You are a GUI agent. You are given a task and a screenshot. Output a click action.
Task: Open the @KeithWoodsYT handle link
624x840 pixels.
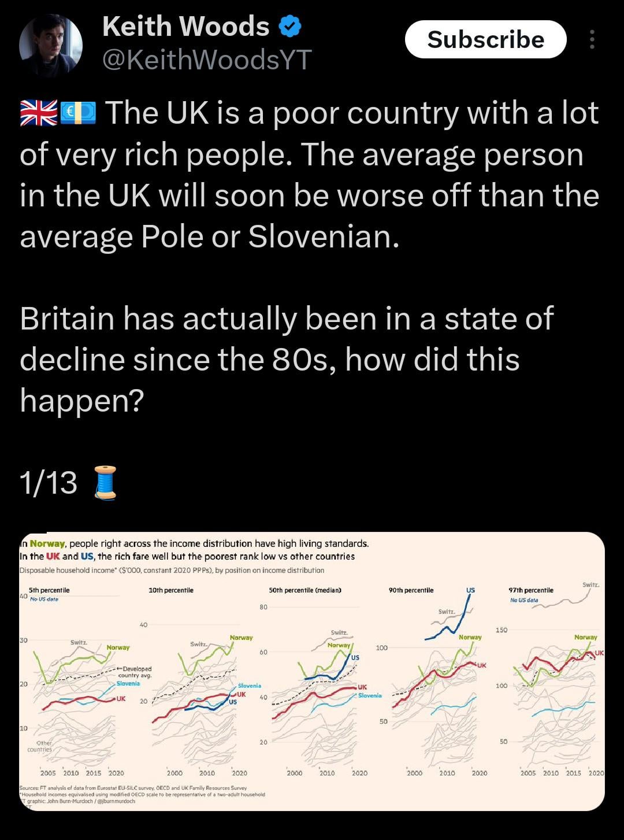(x=207, y=59)
